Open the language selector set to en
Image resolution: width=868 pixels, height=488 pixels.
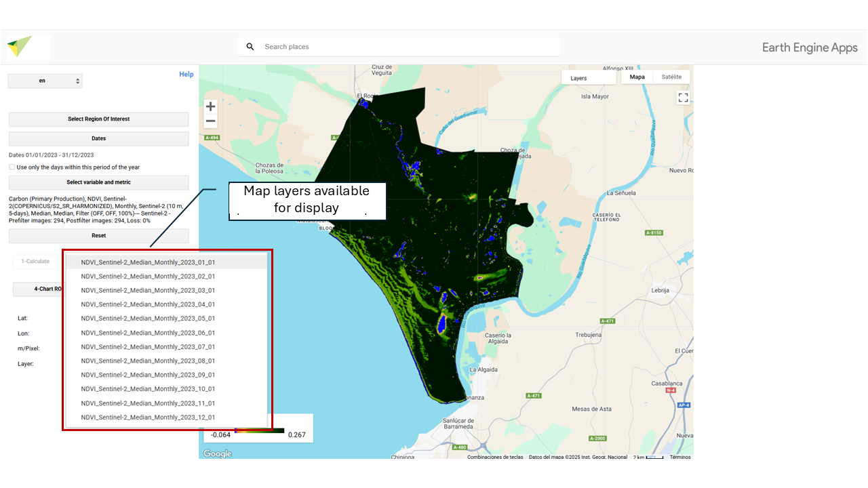coord(45,81)
